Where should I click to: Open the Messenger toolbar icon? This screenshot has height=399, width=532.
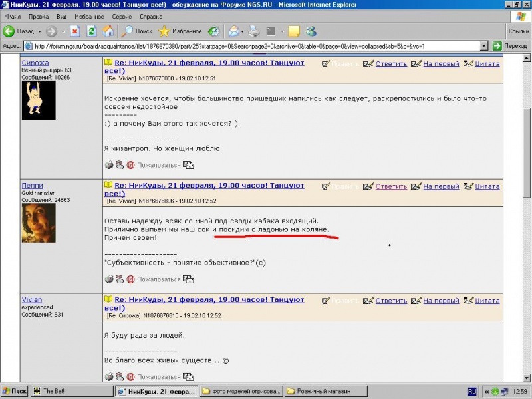pyautogui.click(x=311, y=31)
